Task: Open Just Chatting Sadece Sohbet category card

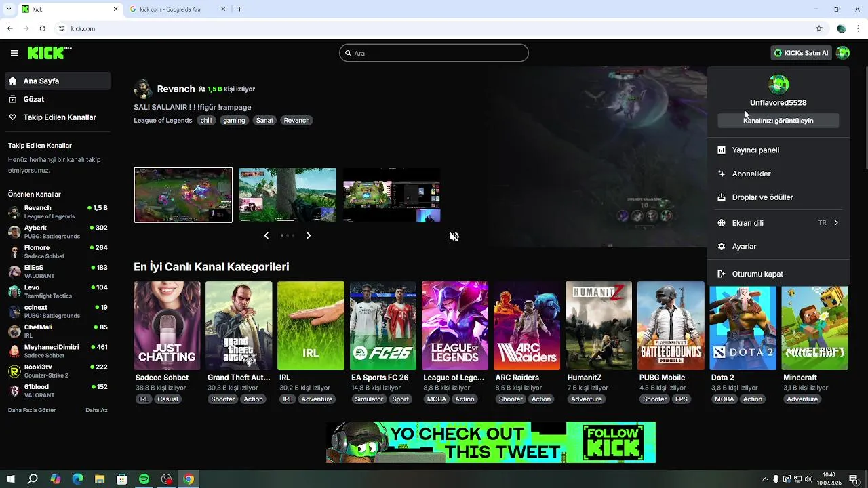Action: [167, 326]
